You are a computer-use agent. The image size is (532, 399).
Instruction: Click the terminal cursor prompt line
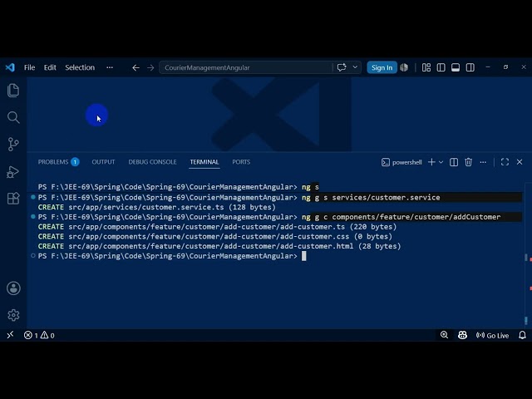172,256
